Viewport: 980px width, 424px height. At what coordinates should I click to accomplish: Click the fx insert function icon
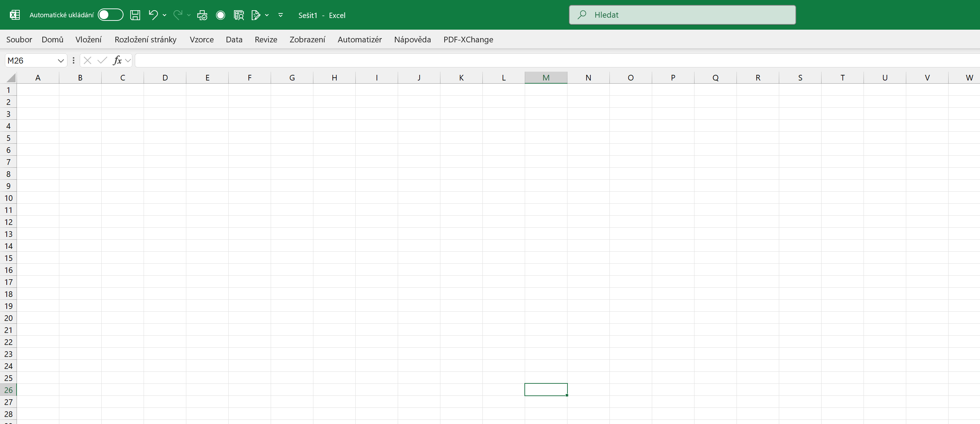coord(117,60)
